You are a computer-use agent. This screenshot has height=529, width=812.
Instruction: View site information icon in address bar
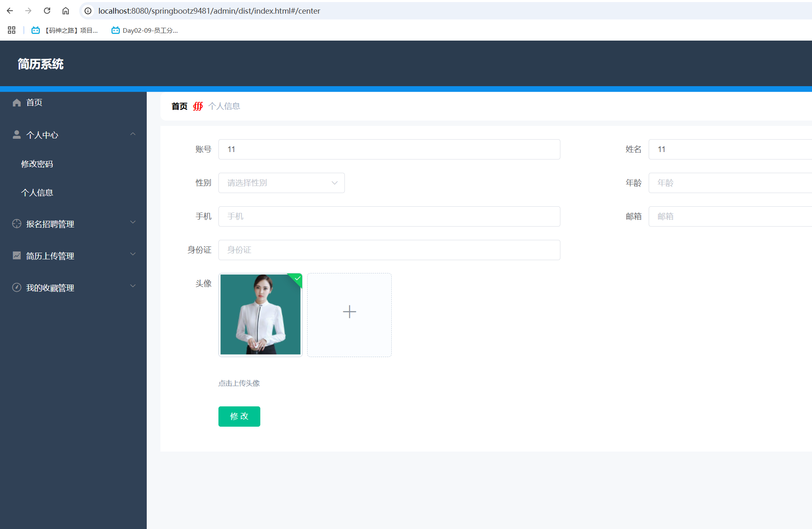pyautogui.click(x=88, y=11)
